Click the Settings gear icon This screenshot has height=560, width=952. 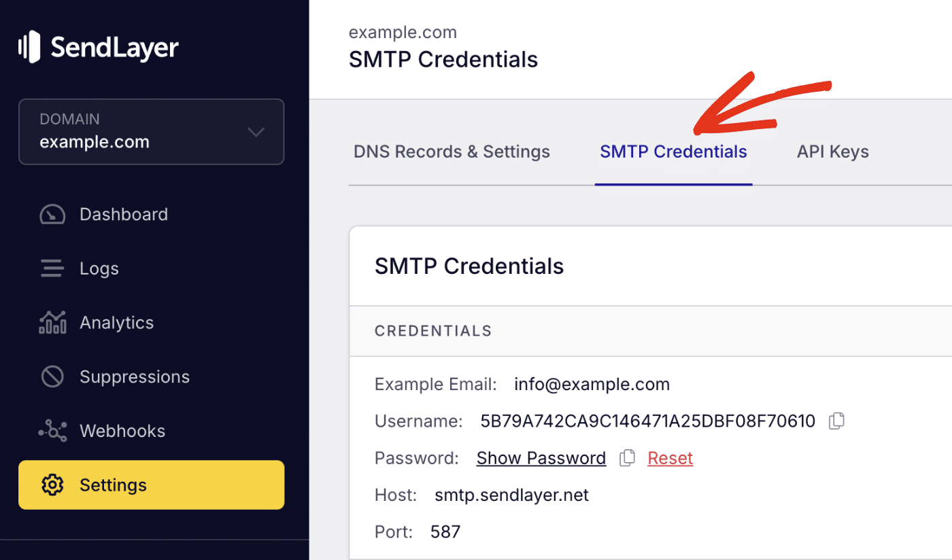[52, 485]
